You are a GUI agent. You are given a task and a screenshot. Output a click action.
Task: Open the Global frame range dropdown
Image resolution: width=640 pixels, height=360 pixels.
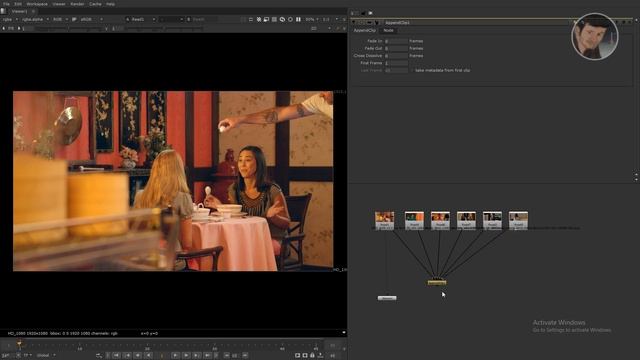point(46,356)
